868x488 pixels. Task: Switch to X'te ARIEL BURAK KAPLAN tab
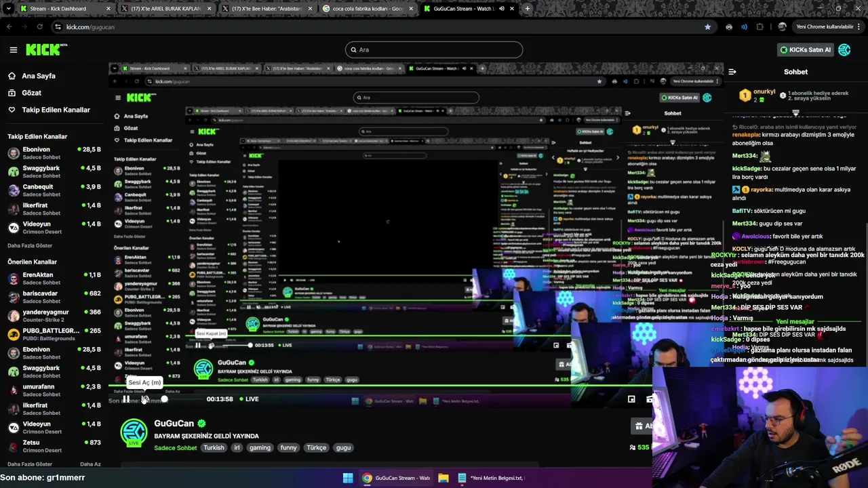tap(165, 9)
